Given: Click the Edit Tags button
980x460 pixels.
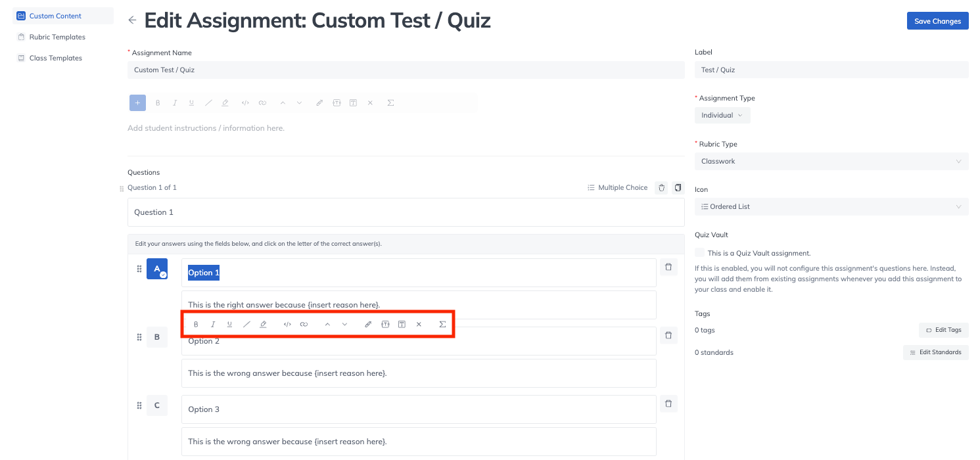Looking at the screenshot, I should pos(943,330).
